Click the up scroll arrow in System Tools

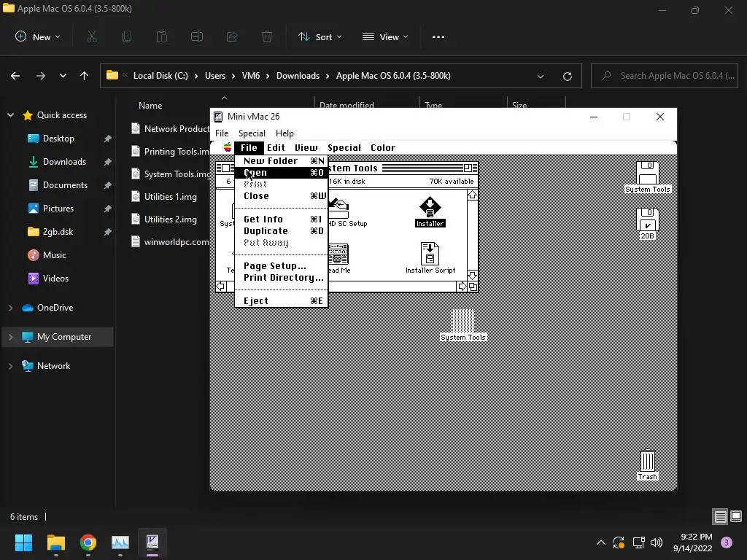(x=472, y=195)
